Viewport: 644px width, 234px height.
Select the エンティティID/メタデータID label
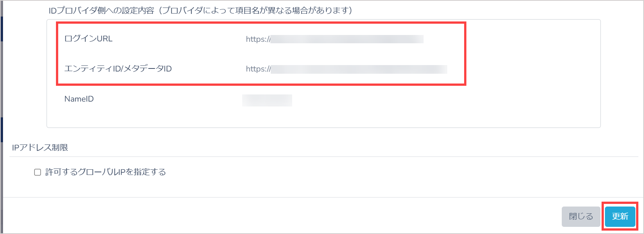coord(118,68)
